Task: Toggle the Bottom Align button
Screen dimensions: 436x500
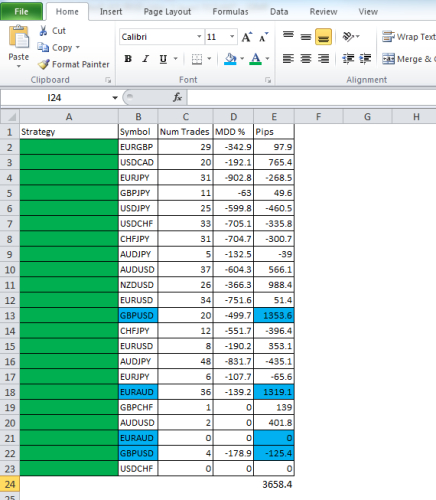Action: coord(323,37)
